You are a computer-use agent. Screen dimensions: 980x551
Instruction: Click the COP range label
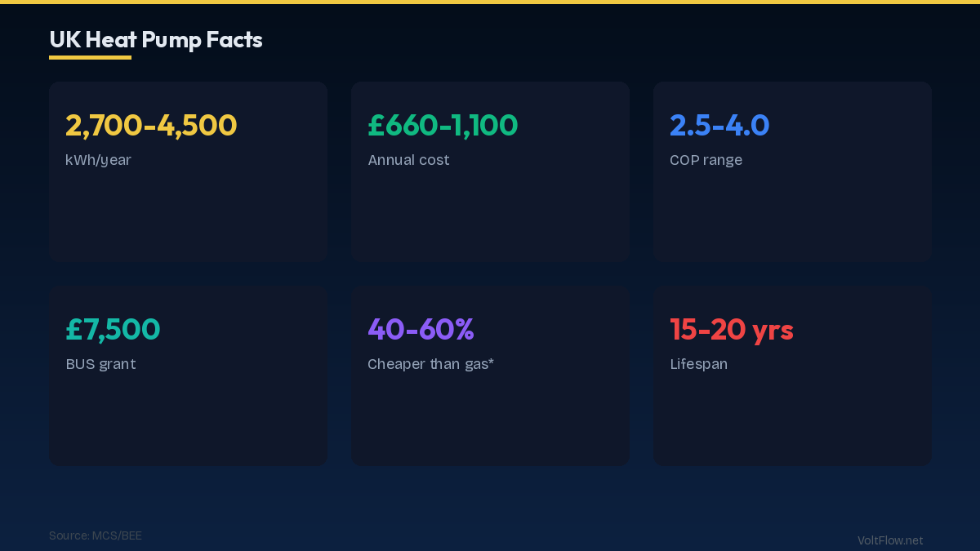[x=706, y=160]
